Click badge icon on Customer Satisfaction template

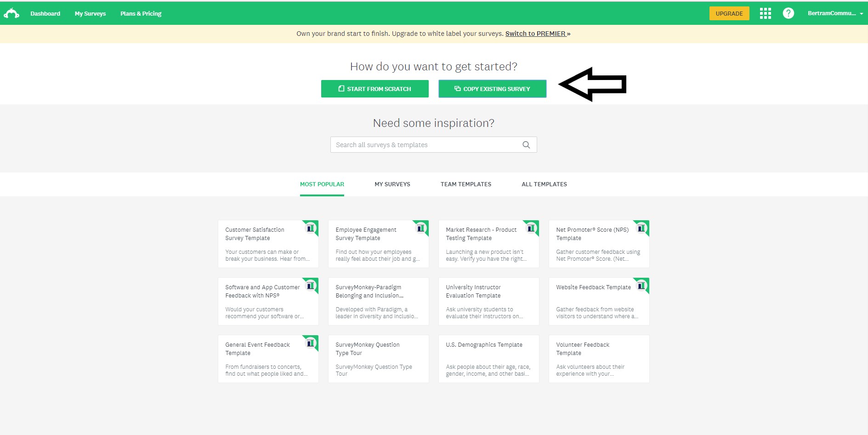coord(311,228)
